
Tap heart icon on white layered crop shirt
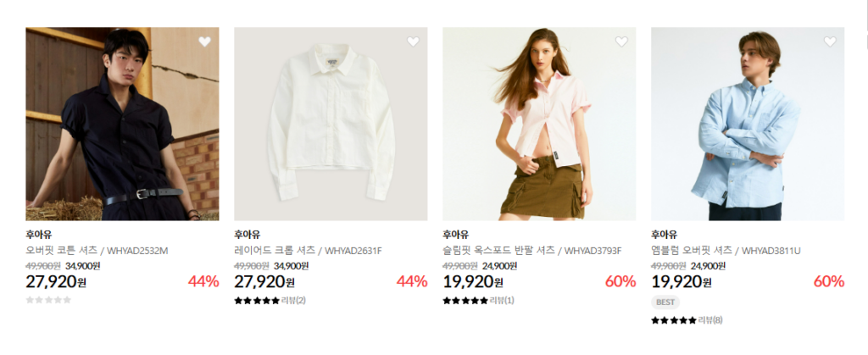413,42
